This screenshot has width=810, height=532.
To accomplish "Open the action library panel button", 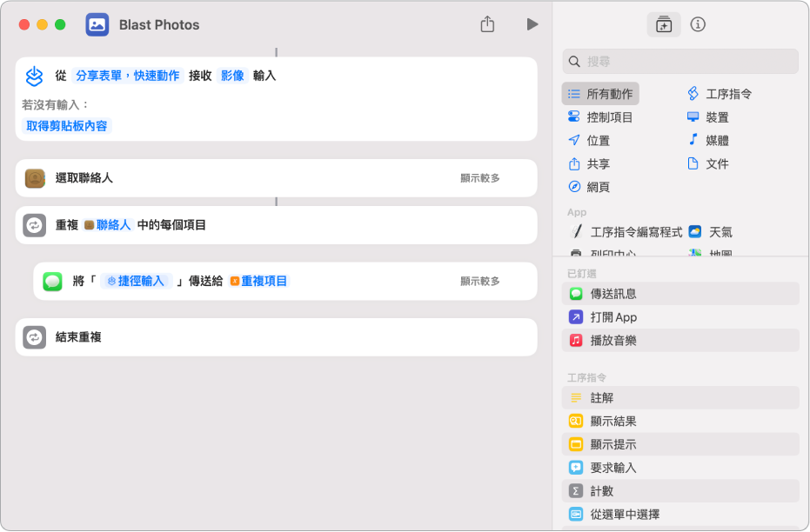I will click(663, 24).
